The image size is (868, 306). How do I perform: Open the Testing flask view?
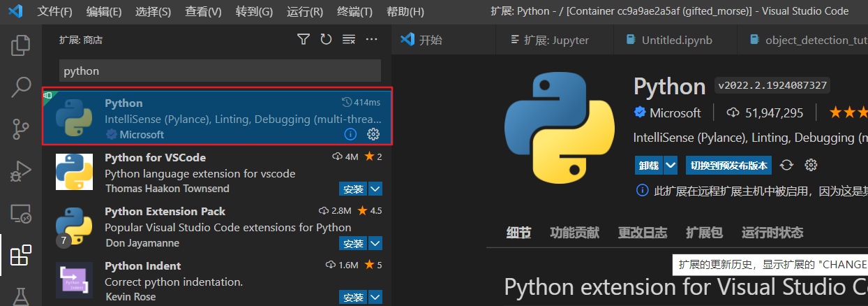pos(21,296)
